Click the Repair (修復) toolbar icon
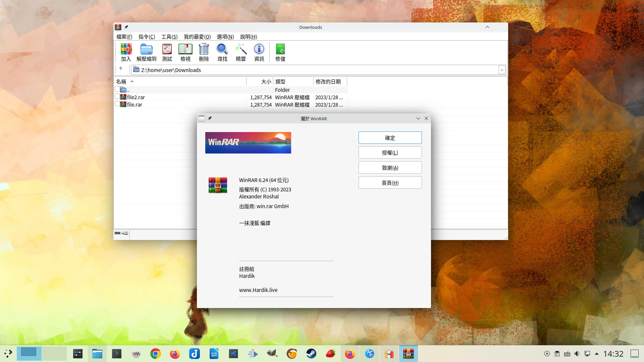Viewport: 644px width, 362px height. 280,52
